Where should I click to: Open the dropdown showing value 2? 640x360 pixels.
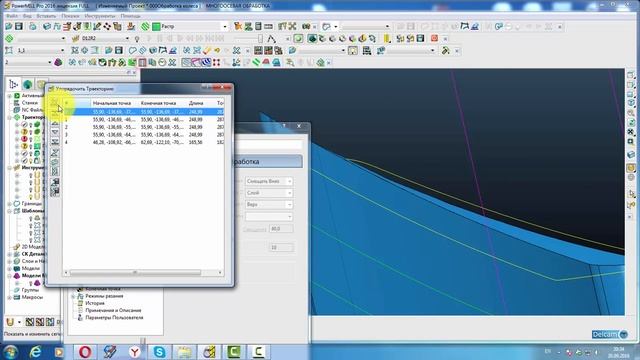tap(49, 62)
